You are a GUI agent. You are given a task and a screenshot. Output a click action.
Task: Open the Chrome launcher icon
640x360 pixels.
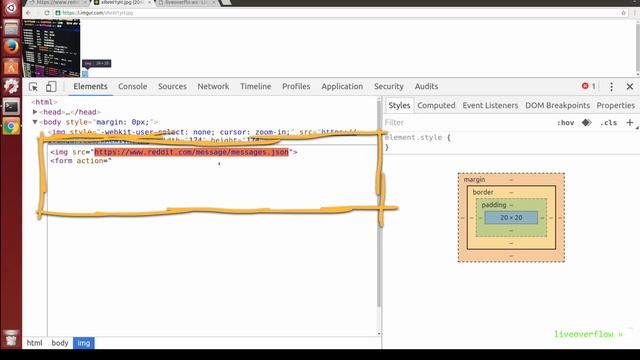(11, 127)
